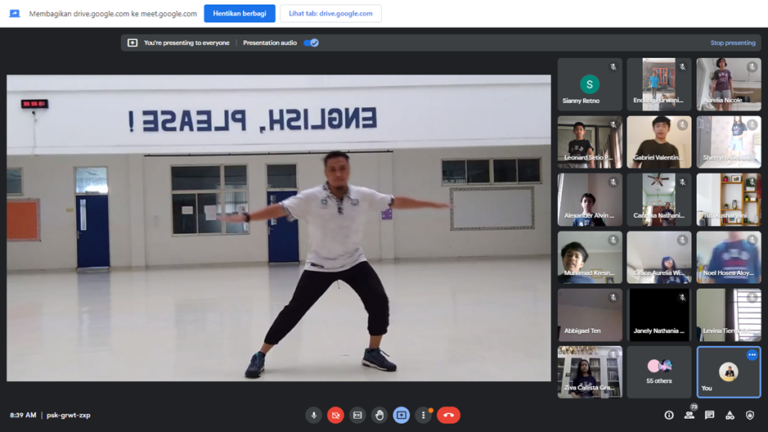
Task: Show the participants people panel
Action: pyautogui.click(x=689, y=415)
